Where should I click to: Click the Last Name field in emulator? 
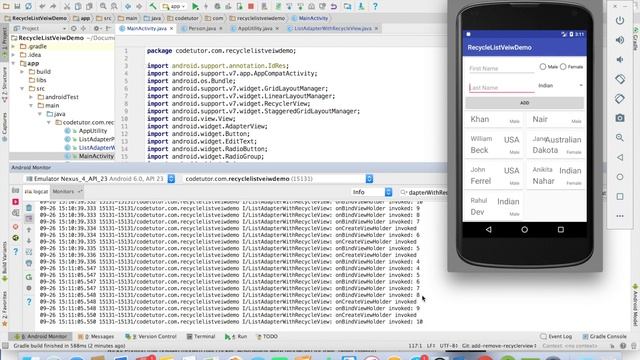[x=502, y=87]
